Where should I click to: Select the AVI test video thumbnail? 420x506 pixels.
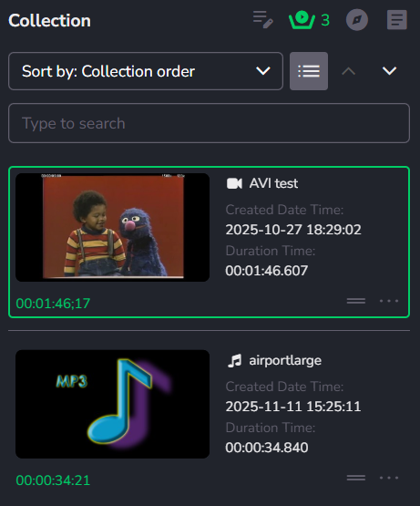click(x=113, y=227)
